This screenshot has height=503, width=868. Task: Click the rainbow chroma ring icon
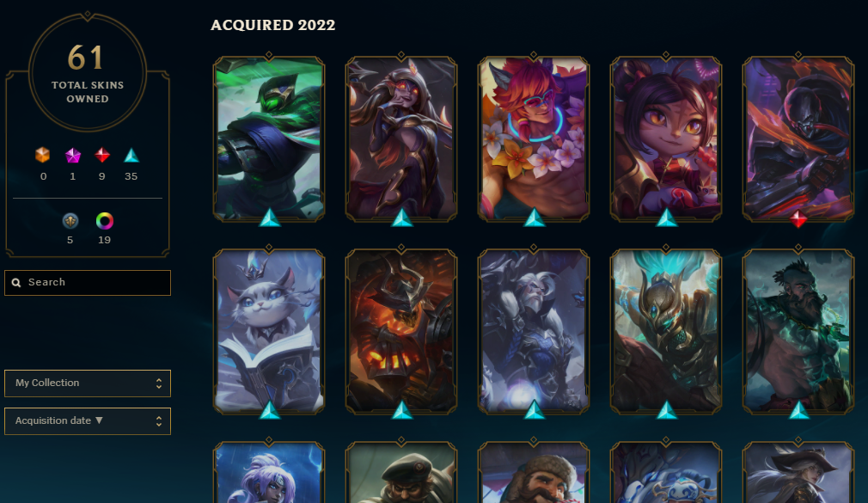pos(105,221)
